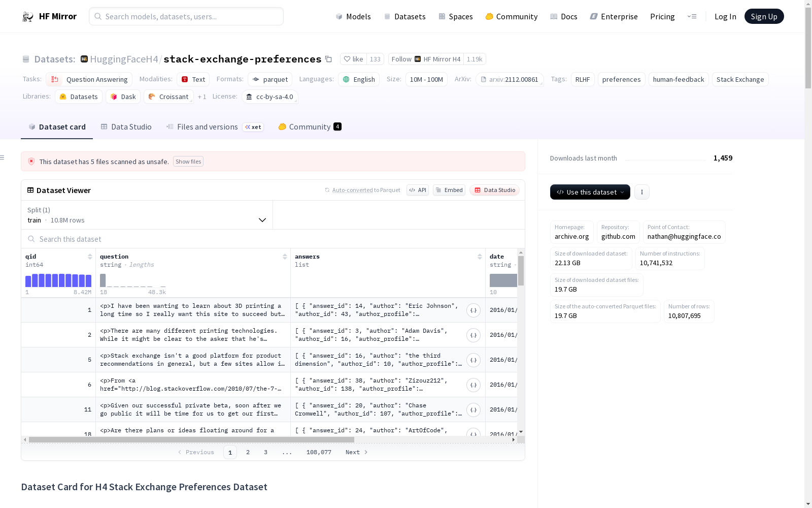Image resolution: width=812 pixels, height=508 pixels.
Task: Open Data Studio from the viewer header
Action: (494, 190)
